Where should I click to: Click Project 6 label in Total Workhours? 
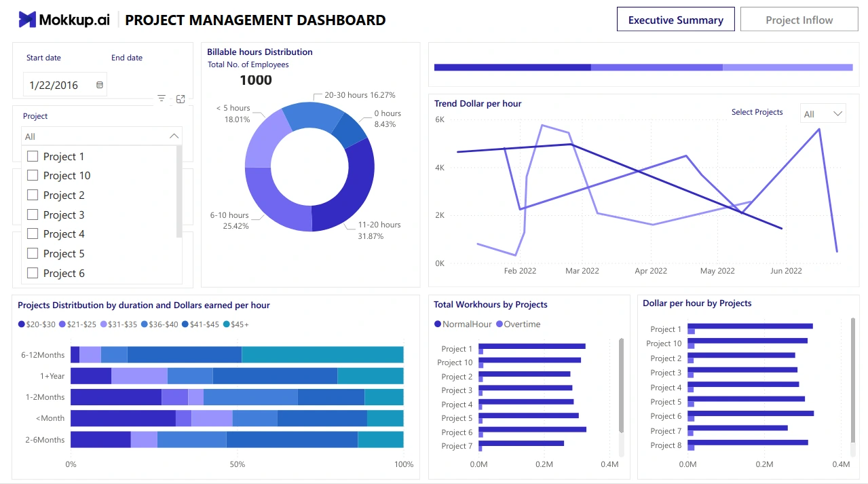coord(457,432)
